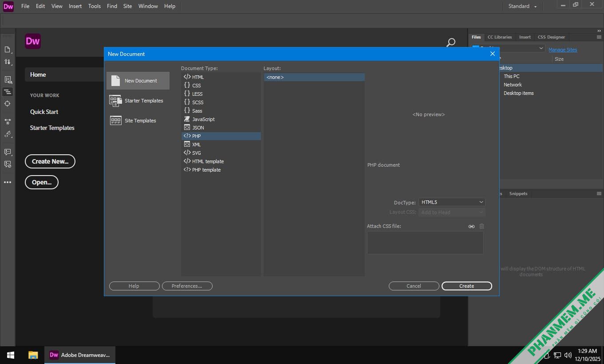Click the Dreamweaver Dw logo in menu bar
The height and width of the screenshot is (364, 604).
click(8, 6)
